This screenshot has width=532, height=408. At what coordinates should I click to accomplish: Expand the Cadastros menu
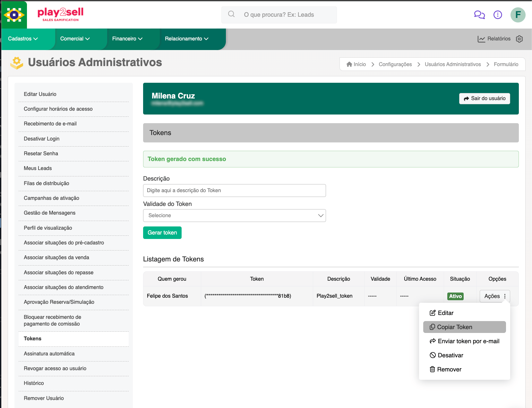23,39
